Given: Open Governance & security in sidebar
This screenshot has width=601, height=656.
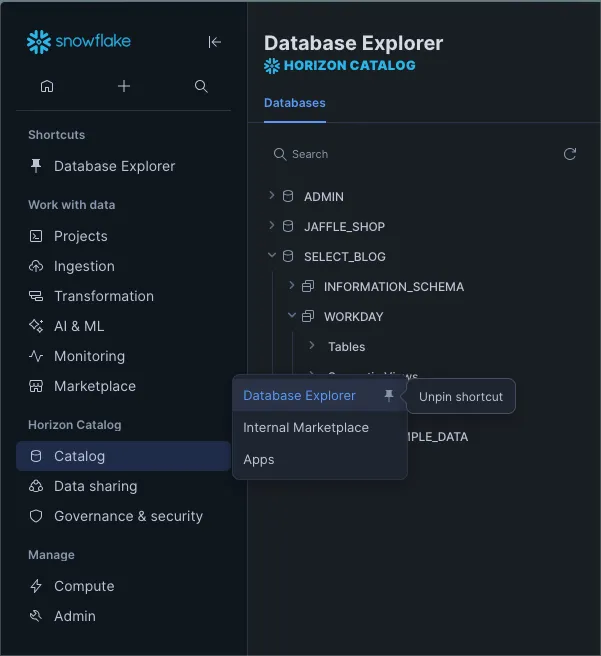Looking at the screenshot, I should pyautogui.click(x=123, y=516).
